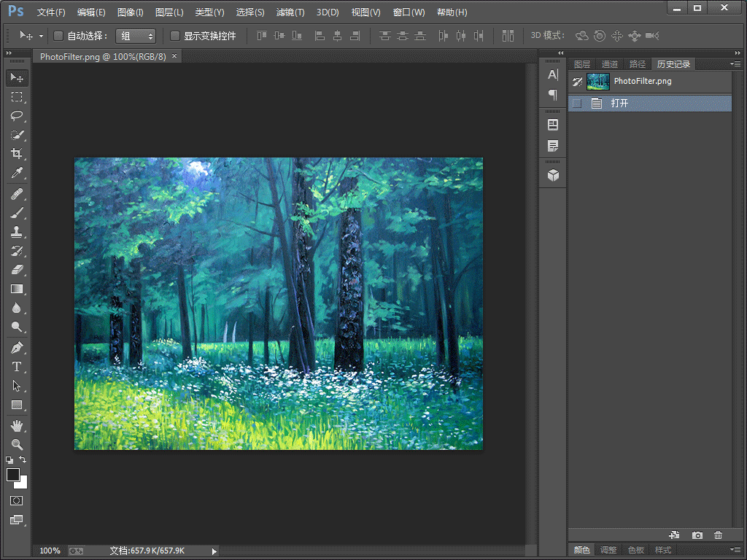Screen dimensions: 747x560
Task: Open Move tool preset picker arrow
Action: tap(41, 36)
